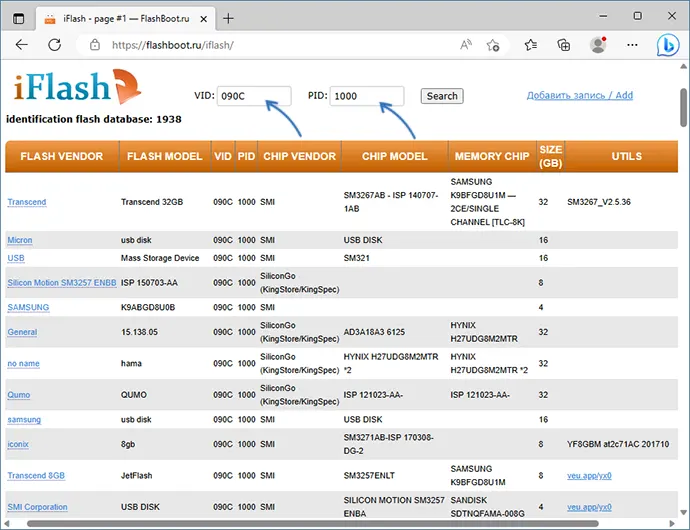This screenshot has width=690, height=530.
Task: Click the vertical scrollbar up arrow
Action: [683, 66]
